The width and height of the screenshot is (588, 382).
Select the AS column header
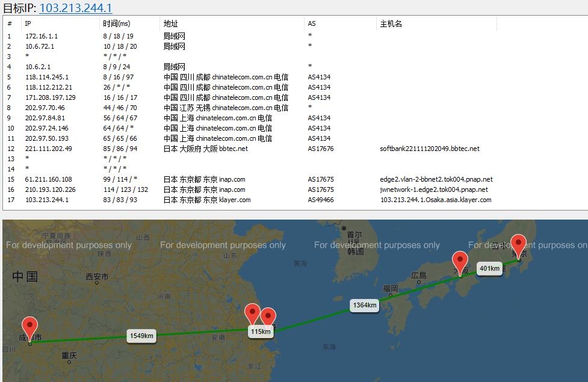point(311,23)
